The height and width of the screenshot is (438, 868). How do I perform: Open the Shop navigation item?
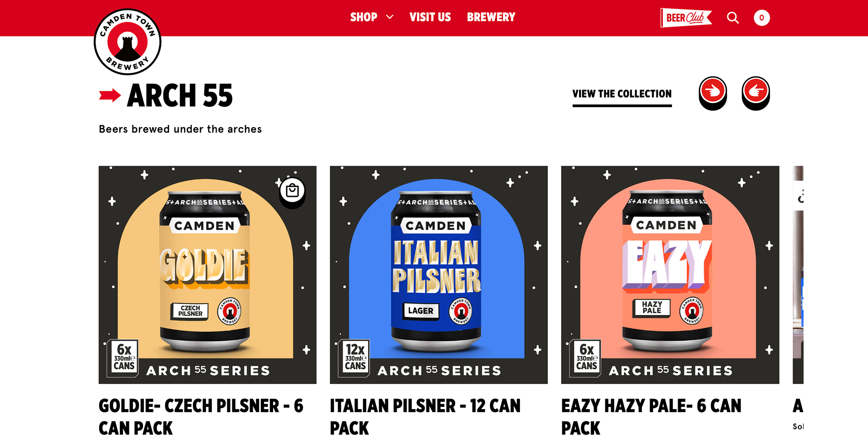tap(363, 17)
